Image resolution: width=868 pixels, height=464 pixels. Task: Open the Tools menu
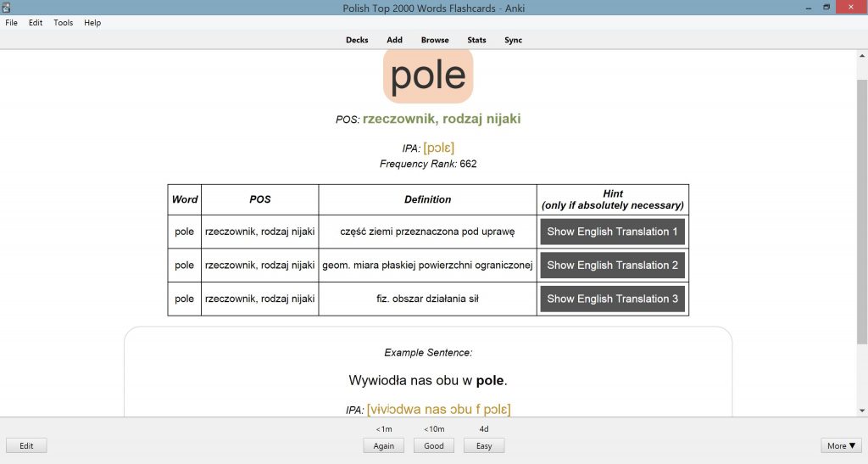click(x=63, y=23)
